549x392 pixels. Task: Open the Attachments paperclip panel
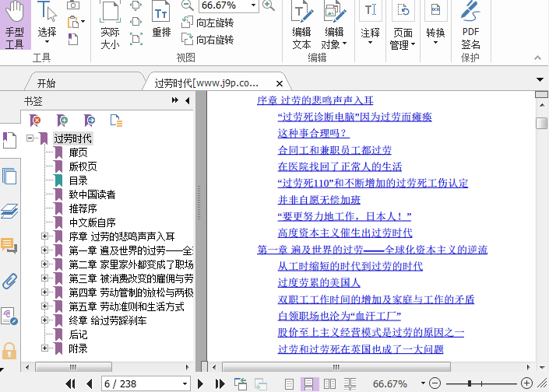tap(9, 281)
